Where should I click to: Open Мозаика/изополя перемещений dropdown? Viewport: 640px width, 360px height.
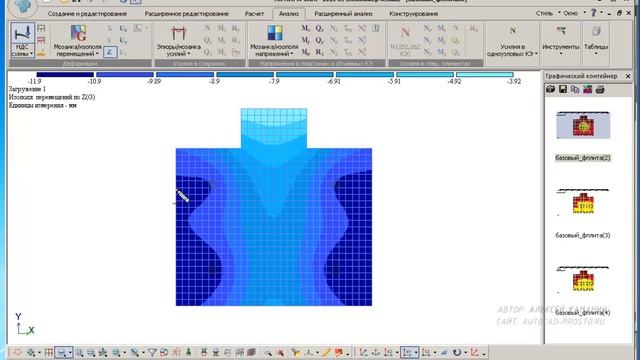pyautogui.click(x=97, y=54)
